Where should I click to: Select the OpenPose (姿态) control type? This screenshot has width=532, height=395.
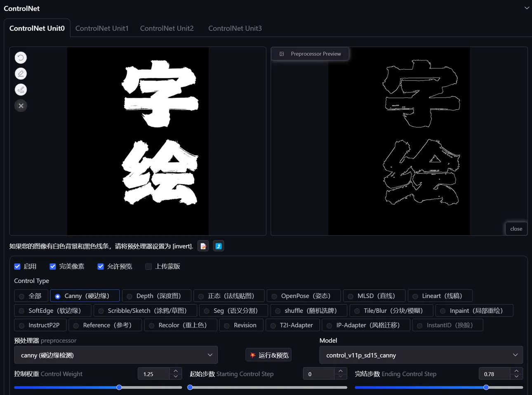click(304, 296)
